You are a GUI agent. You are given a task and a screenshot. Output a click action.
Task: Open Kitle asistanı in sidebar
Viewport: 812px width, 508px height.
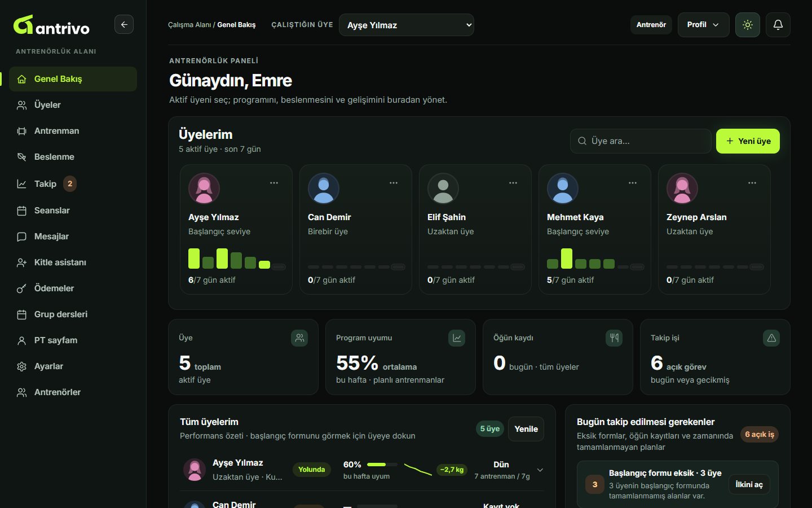click(73, 262)
